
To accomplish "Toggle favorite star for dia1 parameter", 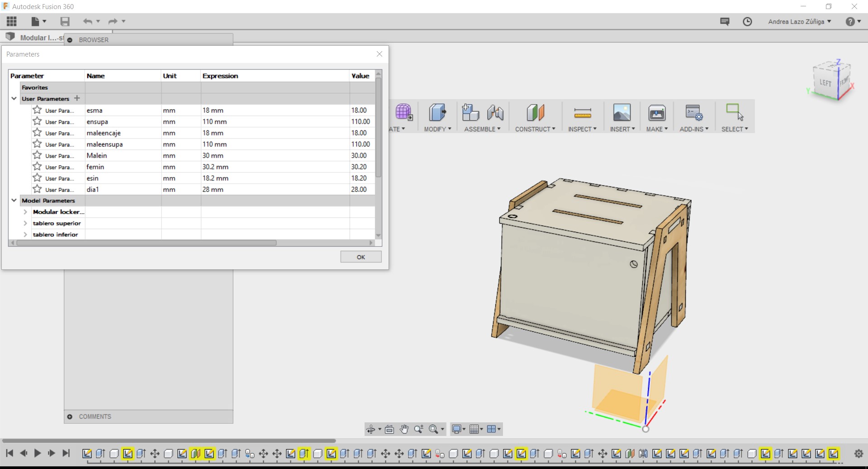I will click(37, 189).
